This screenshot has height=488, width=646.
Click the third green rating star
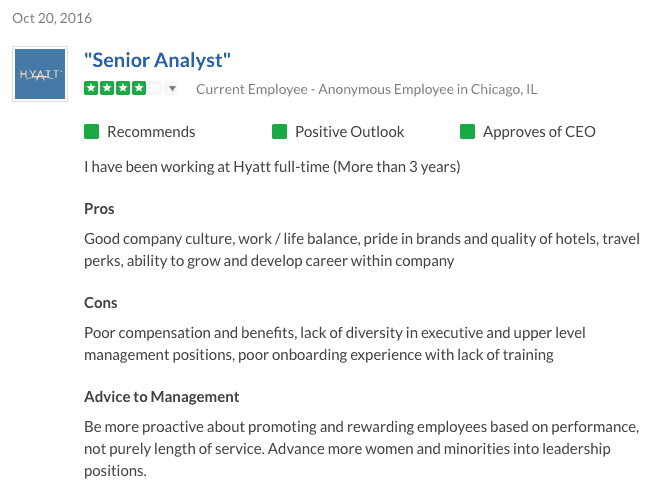click(x=123, y=88)
